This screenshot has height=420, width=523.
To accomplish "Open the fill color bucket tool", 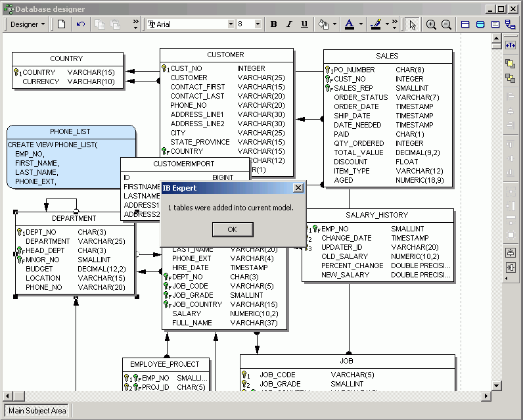I will [323, 24].
